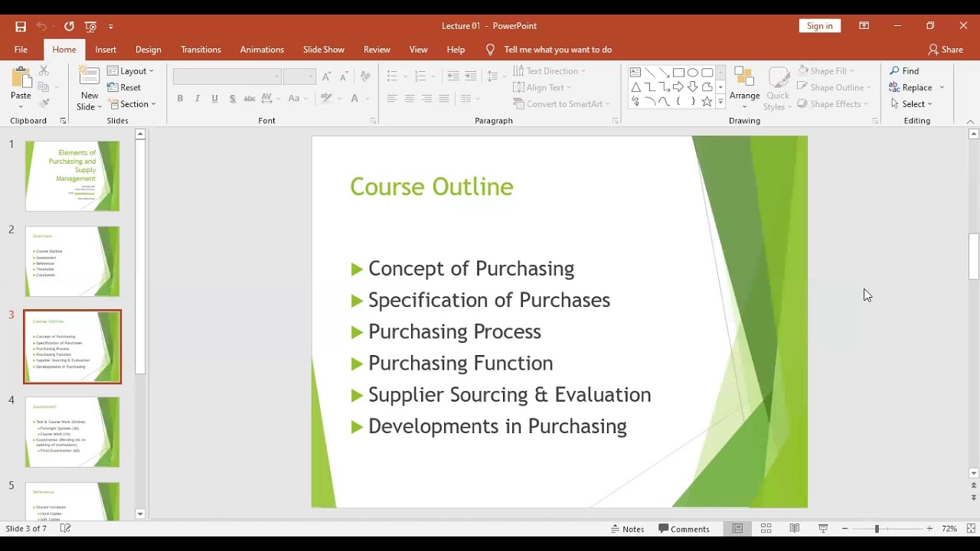Viewport: 980px width, 551px height.
Task: Click the zoom in plus button
Action: (929, 529)
